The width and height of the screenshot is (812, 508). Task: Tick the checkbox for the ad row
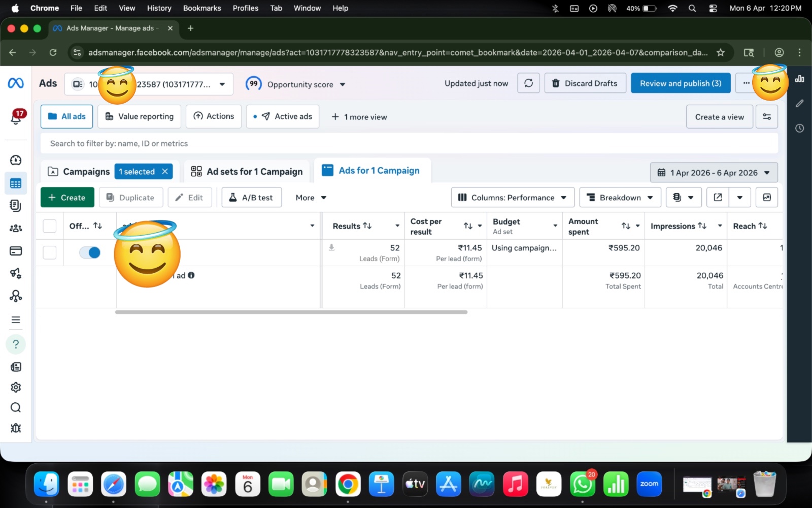click(50, 252)
